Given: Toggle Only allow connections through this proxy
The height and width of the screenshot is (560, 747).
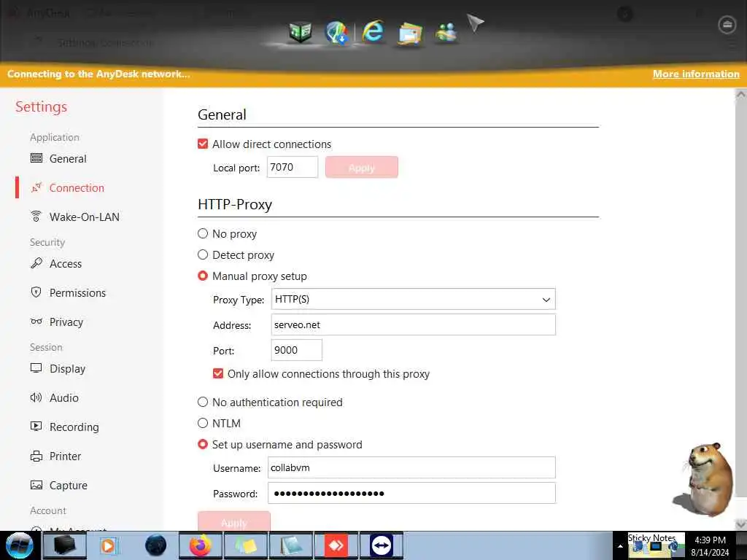Looking at the screenshot, I should (x=218, y=373).
